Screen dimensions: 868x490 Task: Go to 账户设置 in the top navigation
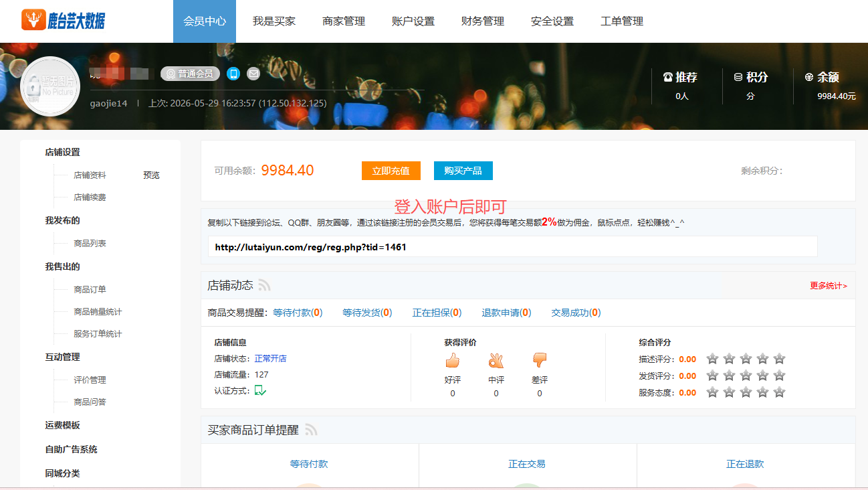pos(413,21)
